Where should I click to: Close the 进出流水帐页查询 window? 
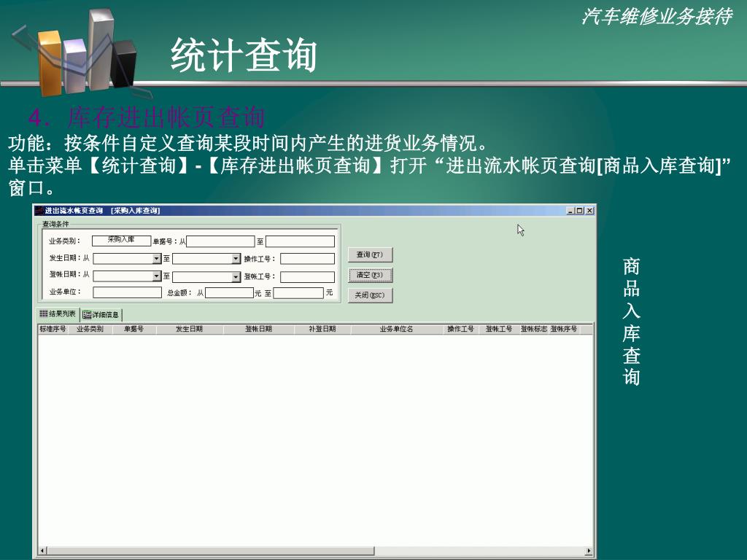point(589,211)
